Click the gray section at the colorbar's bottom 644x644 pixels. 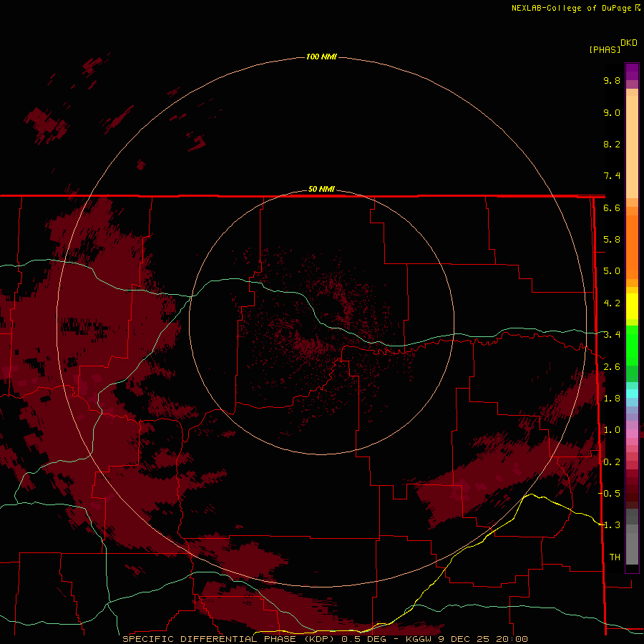(x=632, y=537)
